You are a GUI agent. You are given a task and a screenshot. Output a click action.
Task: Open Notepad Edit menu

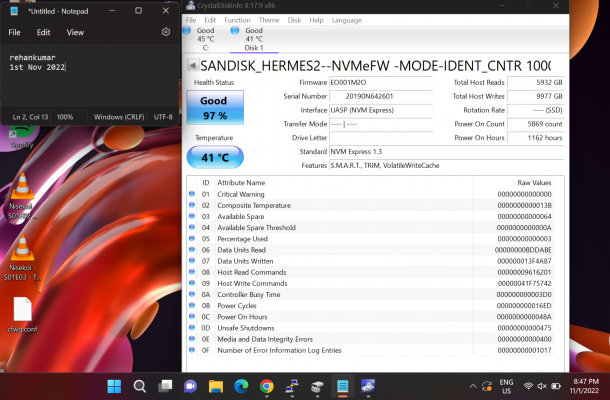coord(43,32)
